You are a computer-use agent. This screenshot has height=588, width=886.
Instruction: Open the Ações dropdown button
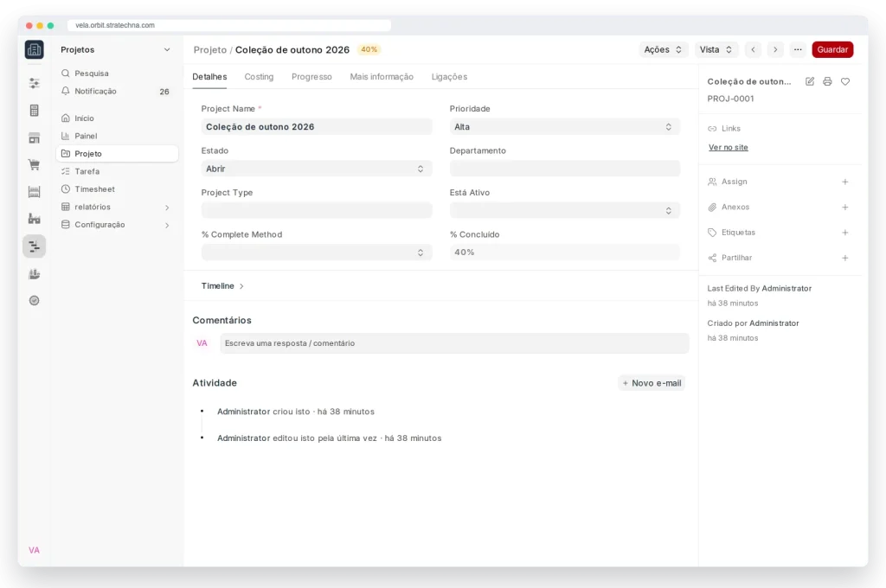pyautogui.click(x=663, y=49)
